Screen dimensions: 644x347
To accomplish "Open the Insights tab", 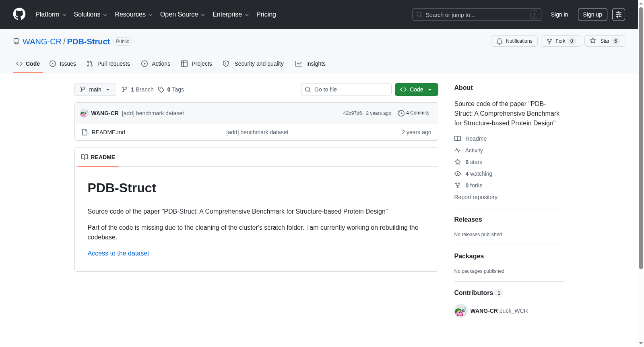I will click(x=310, y=64).
